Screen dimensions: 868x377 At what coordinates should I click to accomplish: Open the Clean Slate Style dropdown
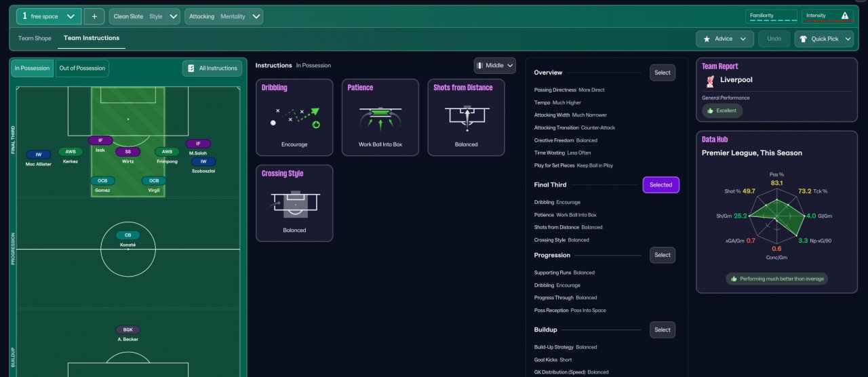pos(144,16)
